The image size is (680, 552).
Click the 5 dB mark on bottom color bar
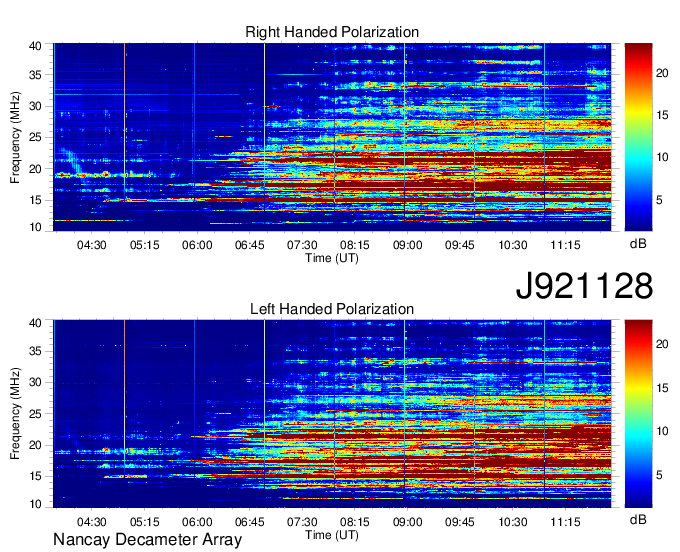coord(659,475)
